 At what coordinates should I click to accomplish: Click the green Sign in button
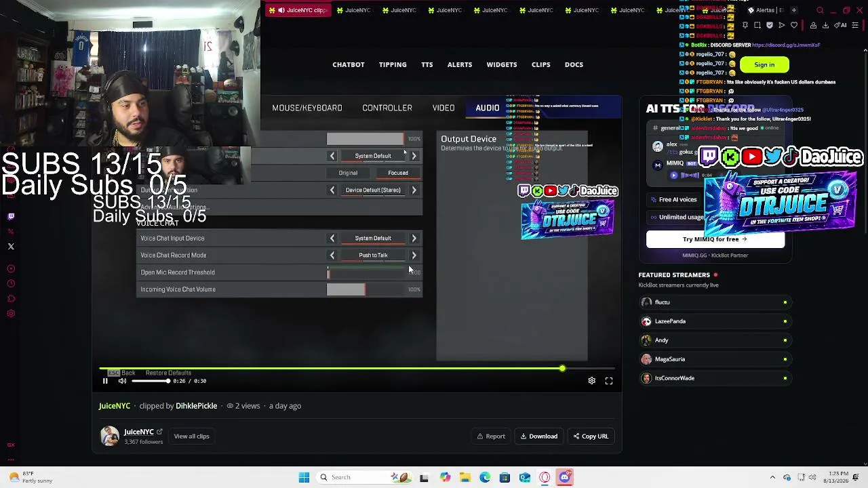(x=764, y=65)
